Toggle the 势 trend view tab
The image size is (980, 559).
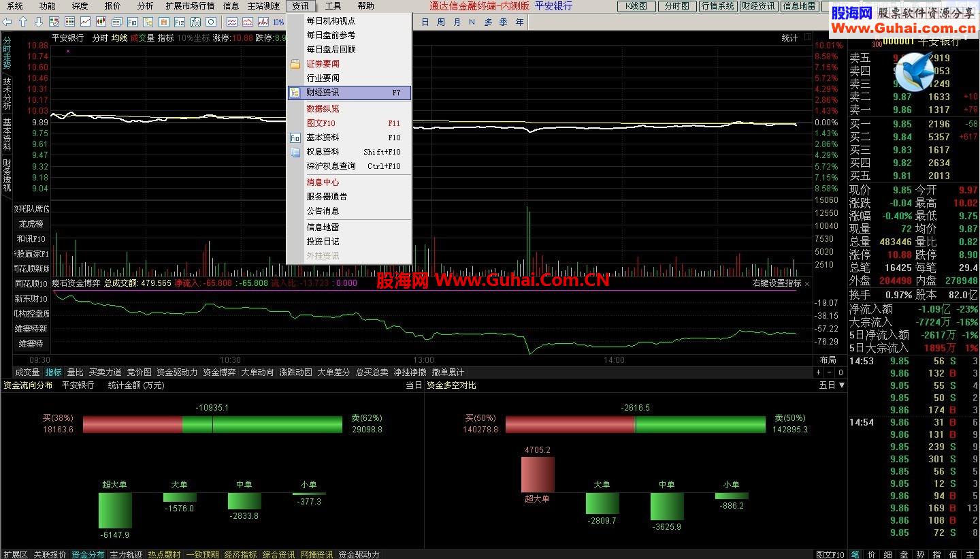click(921, 554)
